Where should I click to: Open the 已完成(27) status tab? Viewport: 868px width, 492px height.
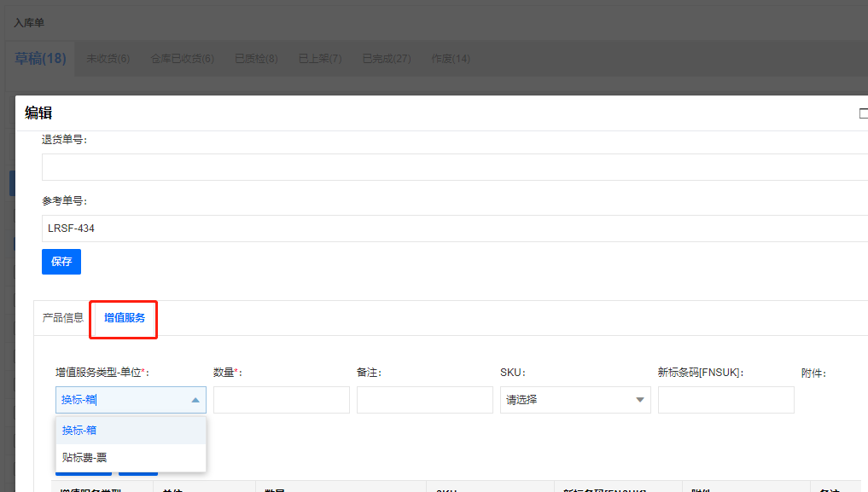click(387, 59)
